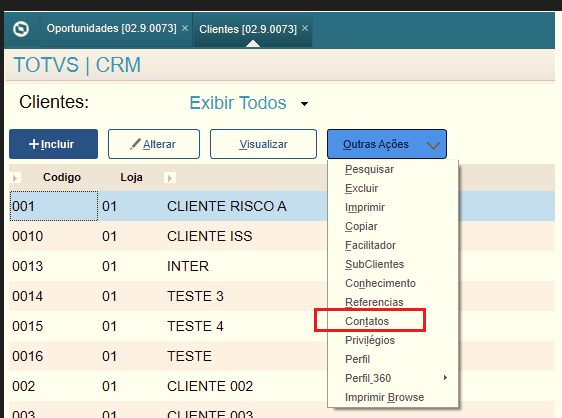Image resolution: width=562 pixels, height=418 pixels.
Task: Sort by the Loja column header
Action: click(x=131, y=177)
